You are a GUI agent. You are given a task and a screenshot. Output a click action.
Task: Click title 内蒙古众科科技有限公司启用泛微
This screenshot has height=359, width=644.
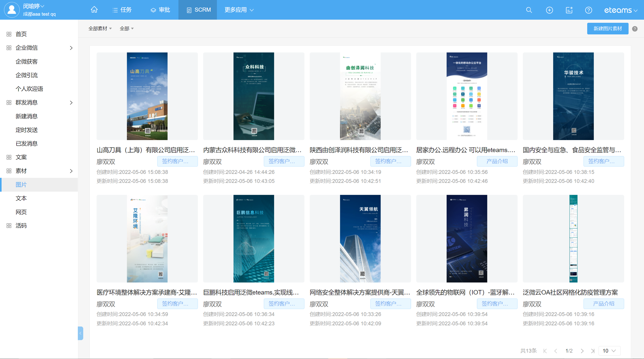point(252,150)
